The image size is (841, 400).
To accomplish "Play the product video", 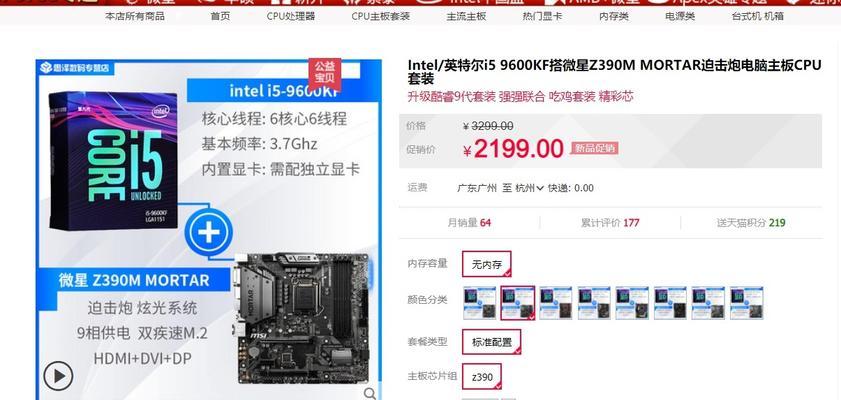I will [x=58, y=376].
